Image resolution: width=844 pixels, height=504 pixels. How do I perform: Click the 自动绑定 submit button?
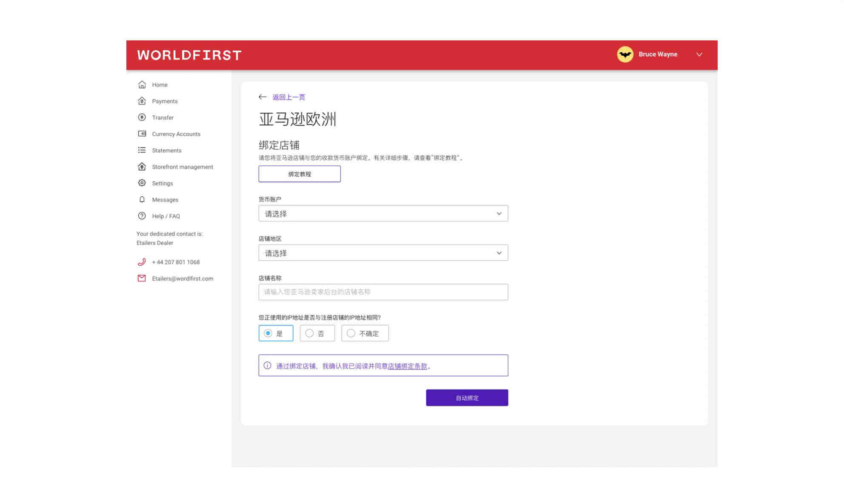coord(467,398)
